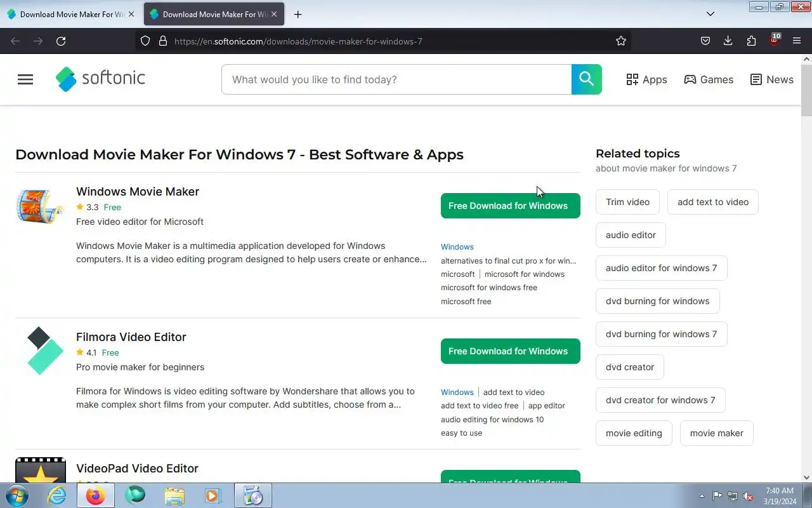This screenshot has width=812, height=508.
Task: Click 'Windows' tag under Windows Movie Maker
Action: (457, 247)
